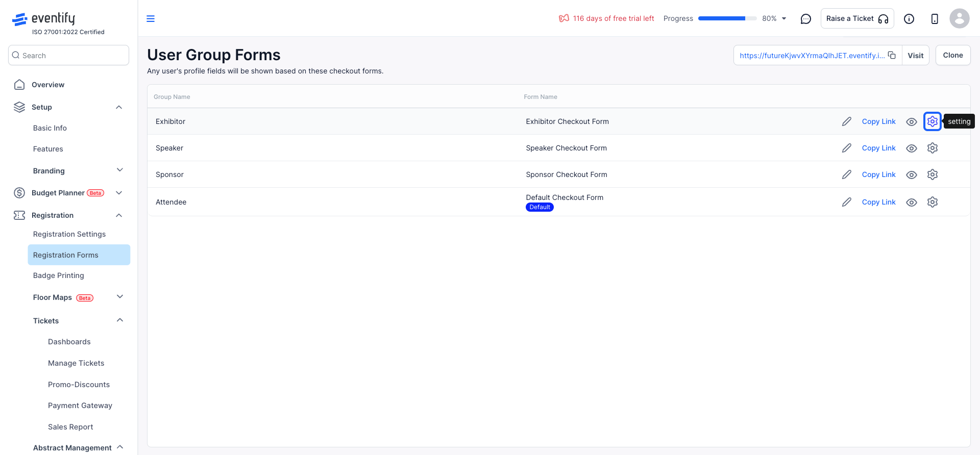
Task: Edit the Exhibitor form with pencil icon
Action: (x=847, y=121)
